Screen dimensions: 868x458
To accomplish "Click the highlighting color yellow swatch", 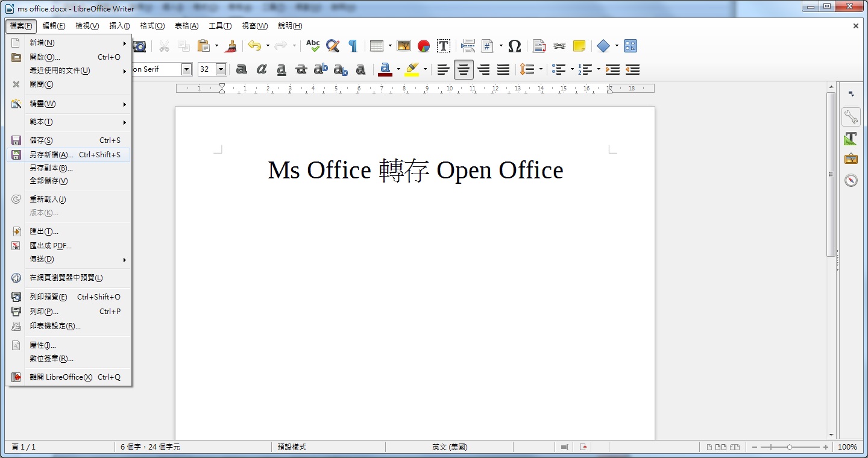I will [x=412, y=69].
